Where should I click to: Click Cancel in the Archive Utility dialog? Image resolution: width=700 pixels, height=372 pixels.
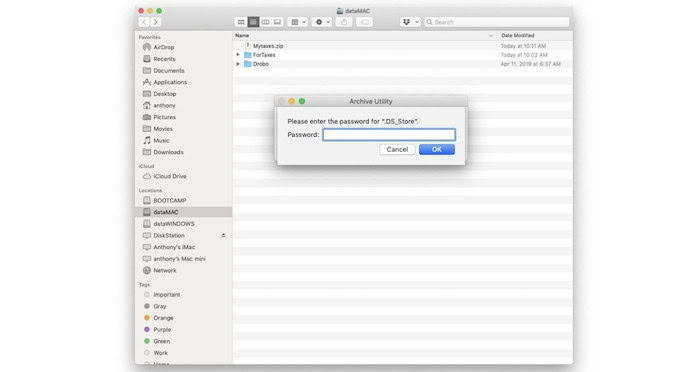(397, 150)
